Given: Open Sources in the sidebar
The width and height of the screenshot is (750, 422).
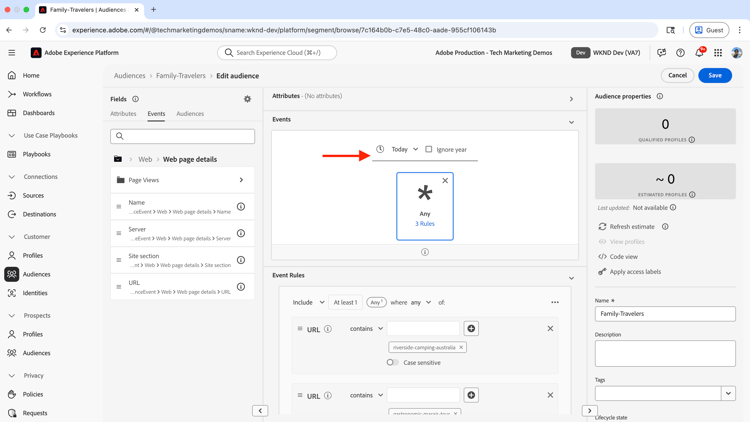Looking at the screenshot, I should click(x=33, y=195).
